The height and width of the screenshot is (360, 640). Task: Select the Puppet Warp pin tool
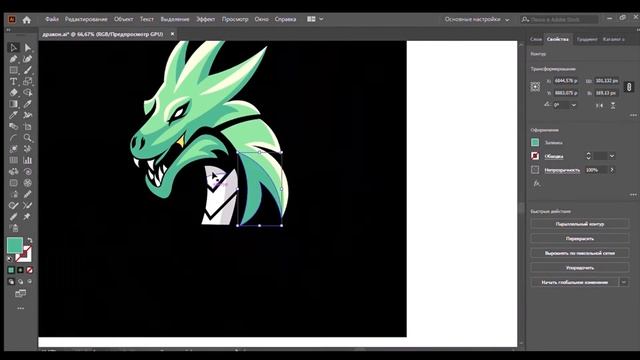(27, 217)
